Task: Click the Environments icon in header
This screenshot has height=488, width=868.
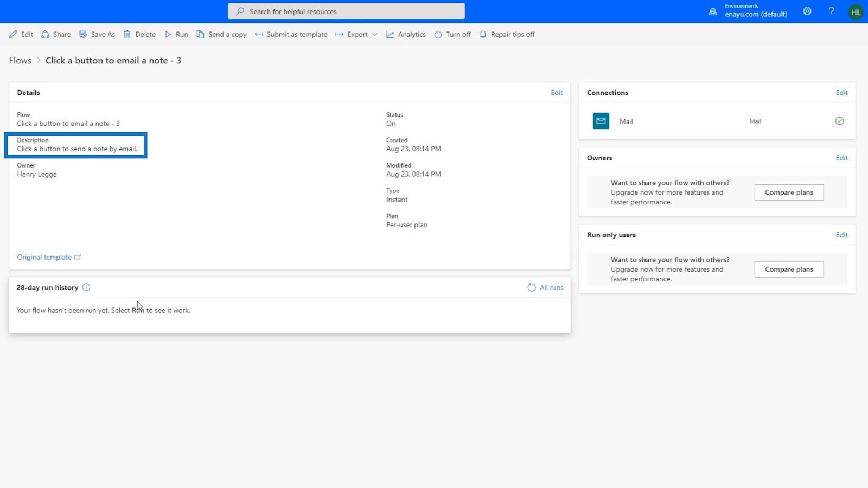Action: point(713,11)
